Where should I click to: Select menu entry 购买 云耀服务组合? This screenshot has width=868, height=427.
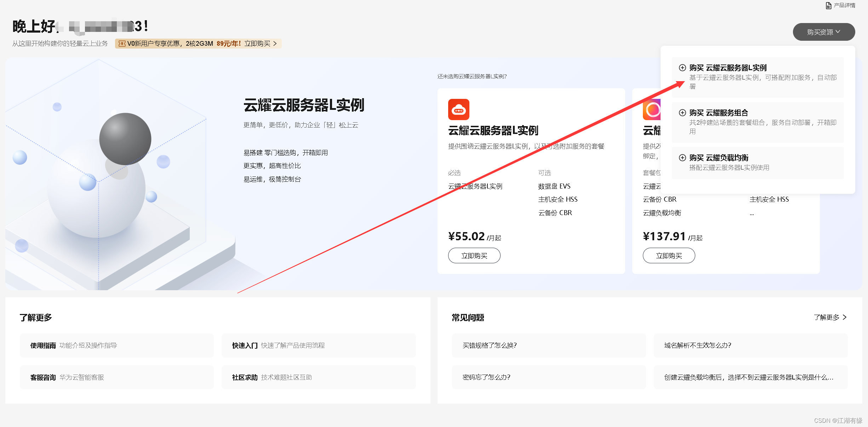pyautogui.click(x=718, y=113)
